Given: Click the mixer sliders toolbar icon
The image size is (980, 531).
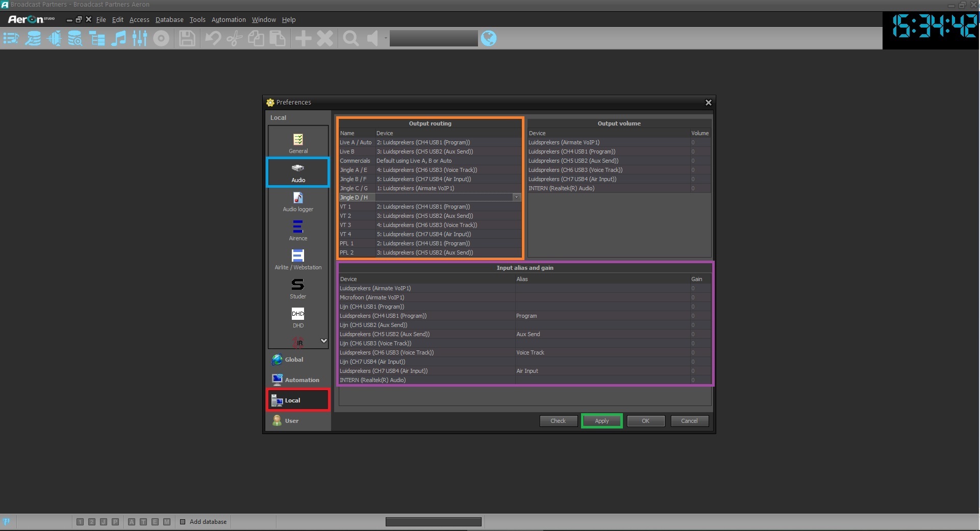Looking at the screenshot, I should coord(139,38).
